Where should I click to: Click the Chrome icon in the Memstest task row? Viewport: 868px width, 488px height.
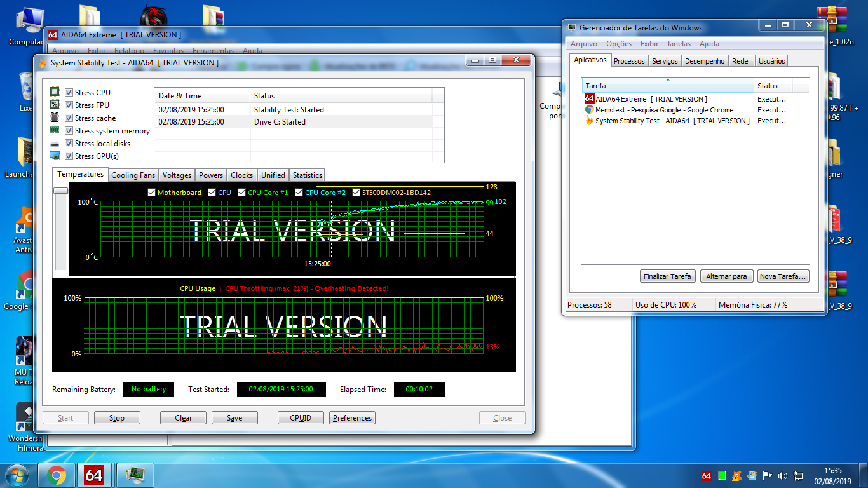tap(590, 110)
